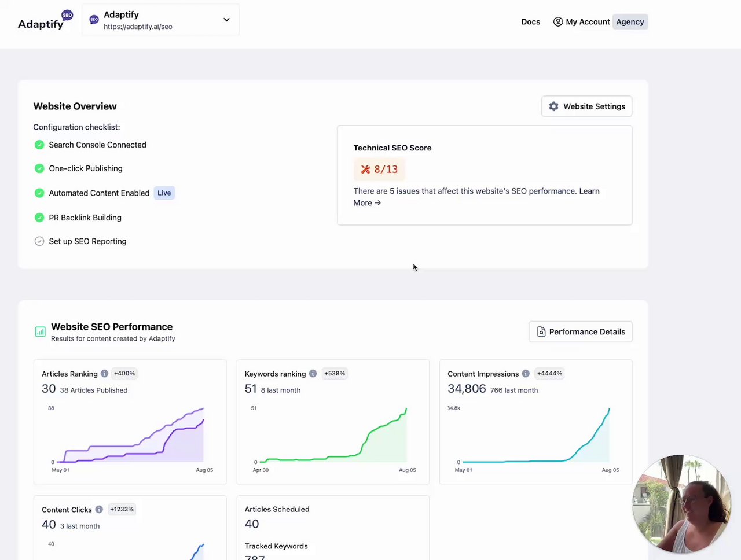Click the Agency plan badge
Viewport: 741px width, 560px height.
tap(630, 22)
